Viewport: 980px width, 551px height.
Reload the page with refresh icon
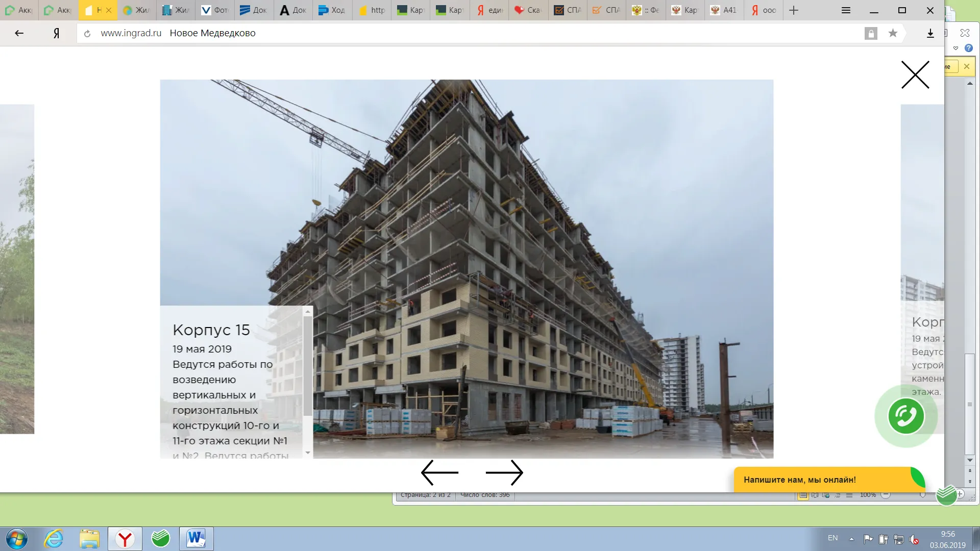point(87,34)
